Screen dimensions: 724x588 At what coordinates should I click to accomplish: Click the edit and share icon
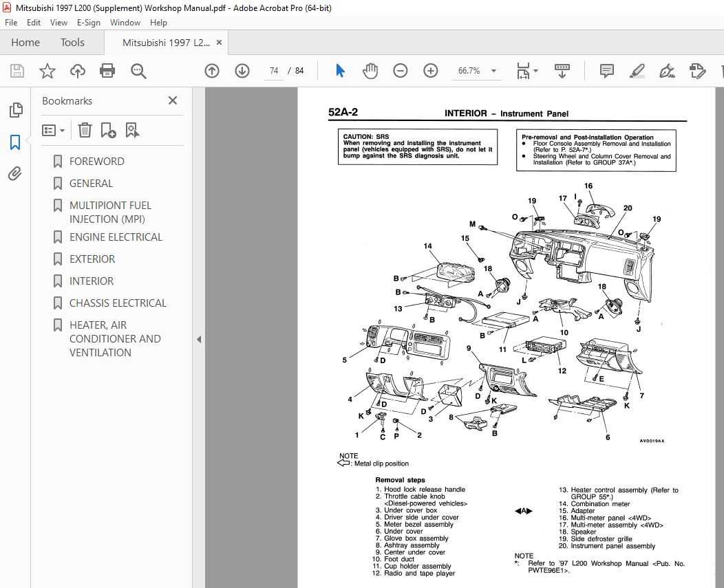click(697, 71)
